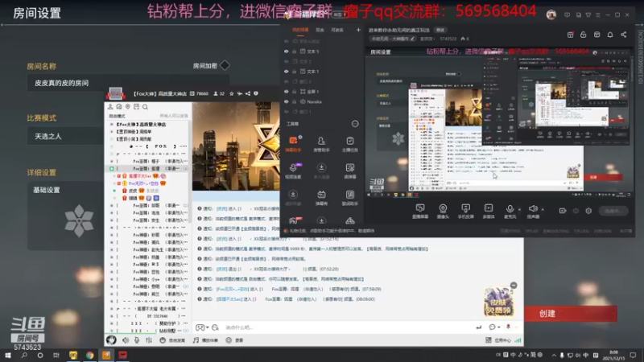
Task: Toggle the lock on Naraka source
Action: click(294, 101)
